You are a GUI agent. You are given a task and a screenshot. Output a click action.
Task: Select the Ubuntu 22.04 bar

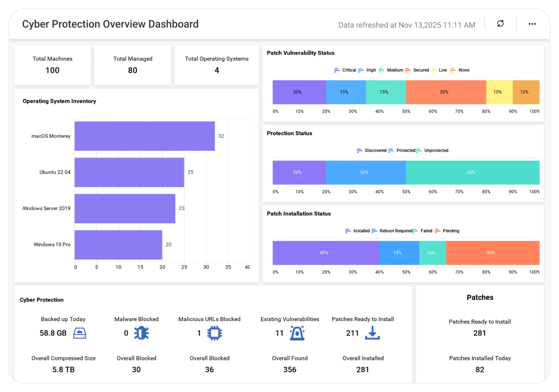click(129, 172)
